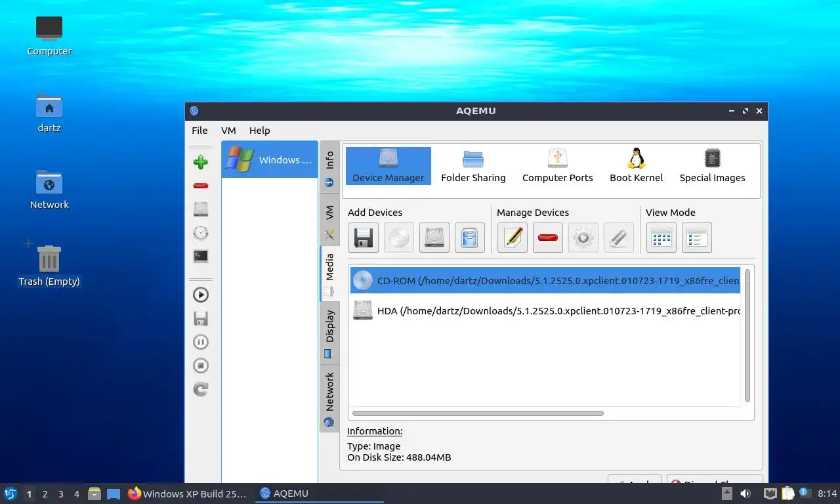This screenshot has height=504, width=840.
Task: Open clipboard manager in system tray
Action: (x=787, y=493)
